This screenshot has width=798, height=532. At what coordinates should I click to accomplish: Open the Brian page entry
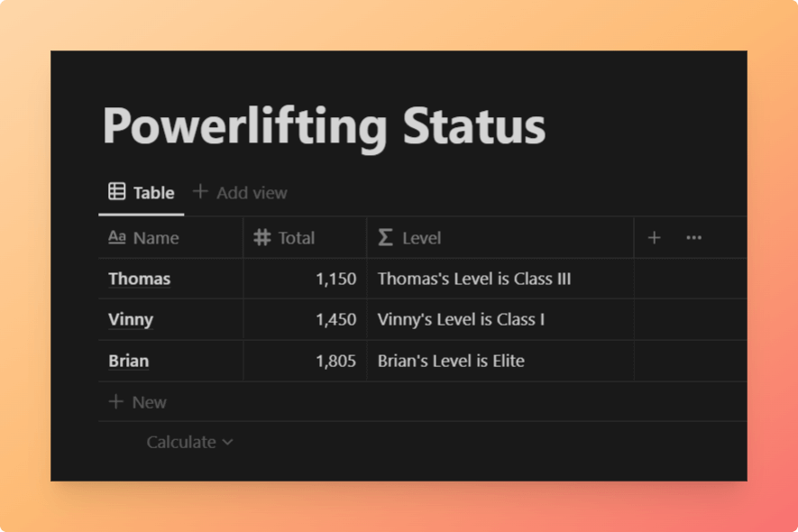coord(129,361)
